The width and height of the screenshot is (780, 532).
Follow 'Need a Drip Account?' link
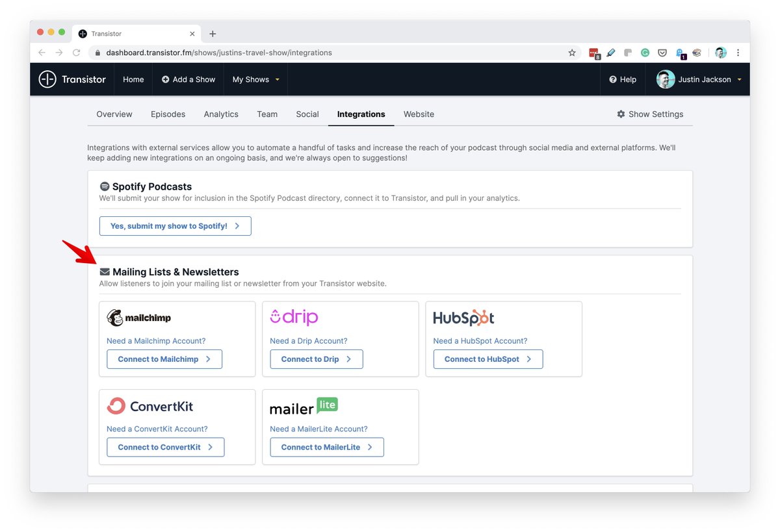pyautogui.click(x=309, y=341)
